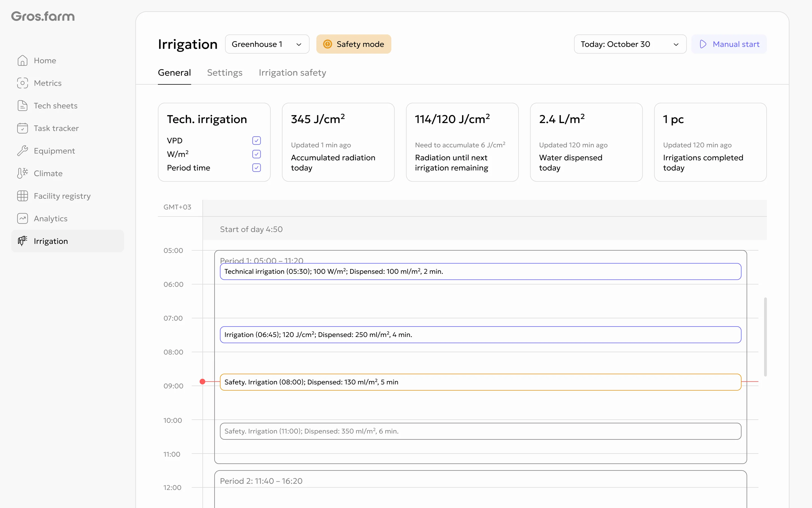Click 'Updated 1 min ago' text
Image resolution: width=812 pixels, height=508 pixels.
321,145
